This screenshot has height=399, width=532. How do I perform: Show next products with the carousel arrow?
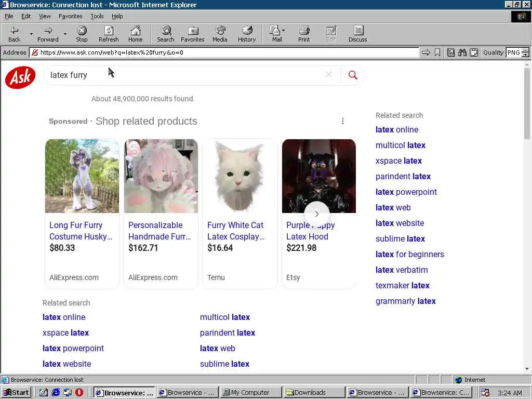317,214
